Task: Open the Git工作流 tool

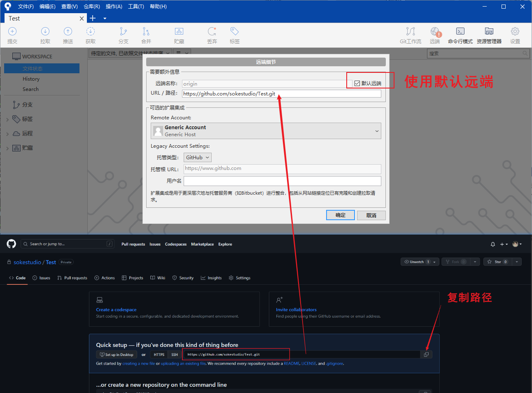Action: (x=410, y=35)
